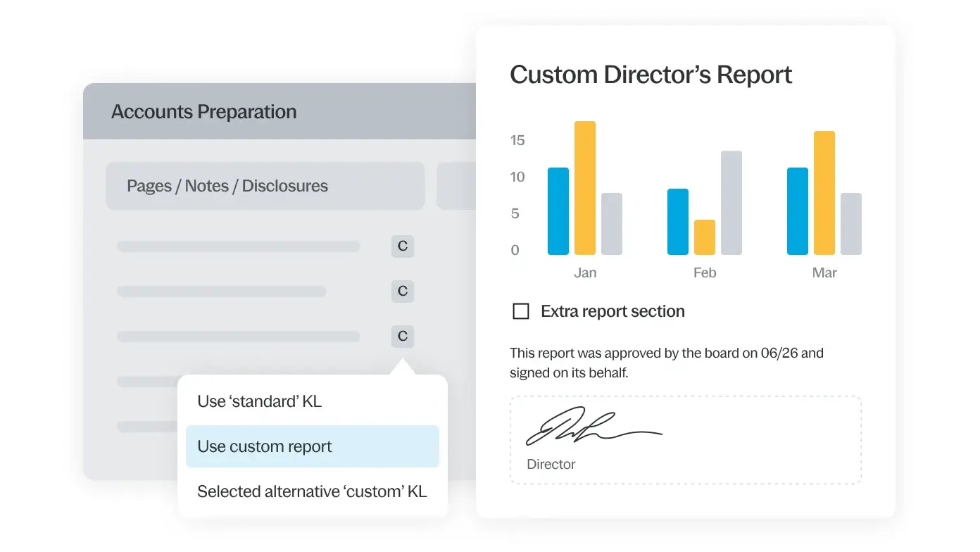980x552 pixels.
Task: Select the yellow bar for Jan
Action: pos(585,188)
